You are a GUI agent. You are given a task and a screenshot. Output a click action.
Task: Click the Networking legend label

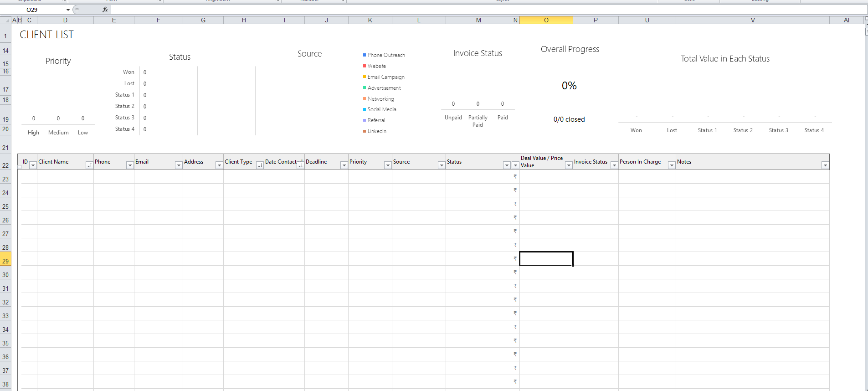click(380, 99)
